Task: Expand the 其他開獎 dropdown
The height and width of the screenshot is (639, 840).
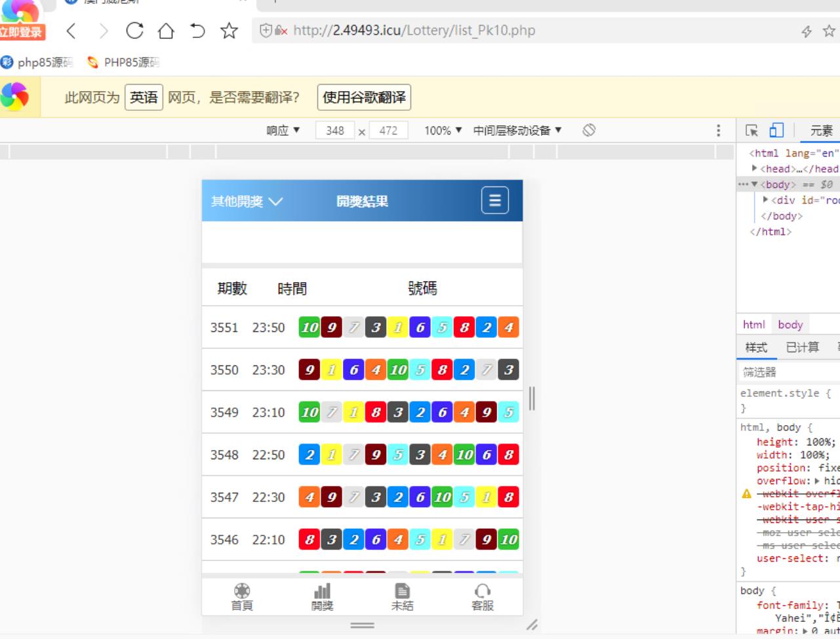Action: pyautogui.click(x=247, y=201)
